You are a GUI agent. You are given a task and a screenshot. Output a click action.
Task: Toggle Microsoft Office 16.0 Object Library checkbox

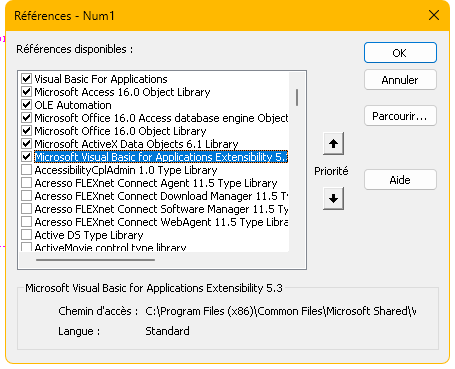(26, 131)
